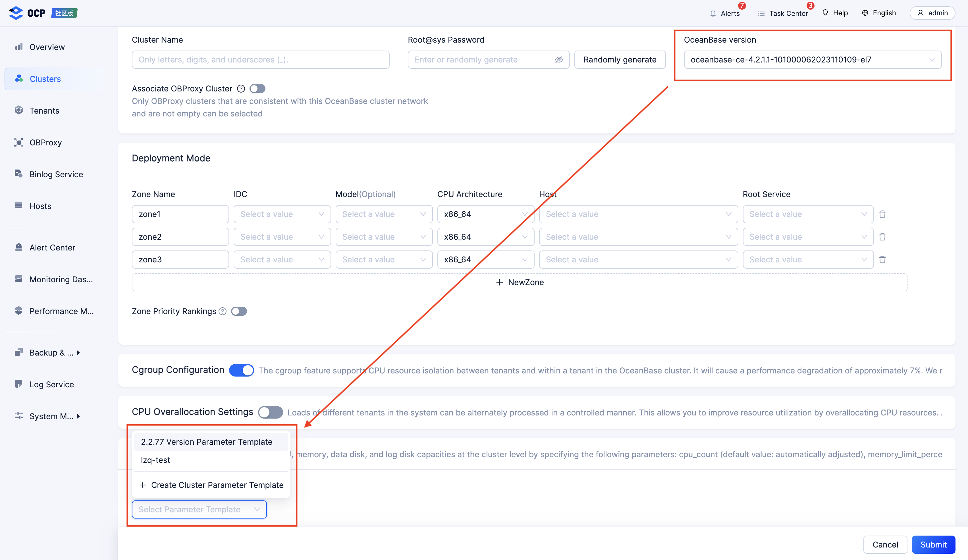Open Root Service dropdown for zone2
Screen dimensions: 968x560
[x=808, y=237]
